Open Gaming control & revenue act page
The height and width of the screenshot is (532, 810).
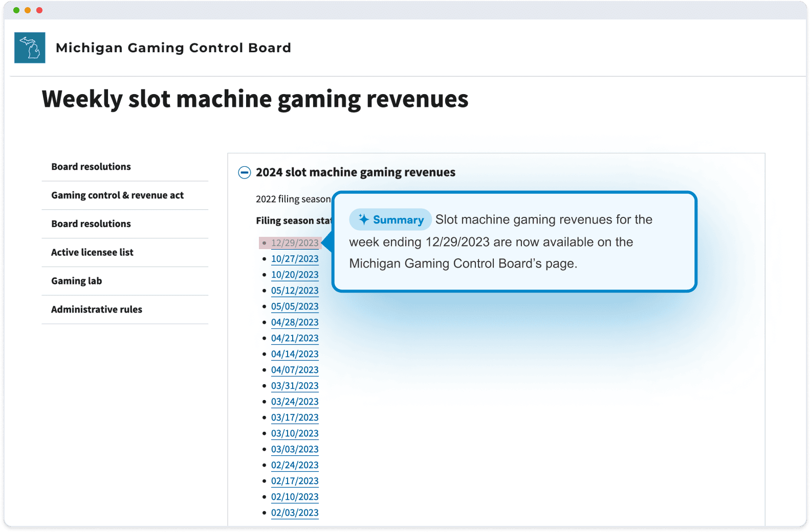[117, 195]
